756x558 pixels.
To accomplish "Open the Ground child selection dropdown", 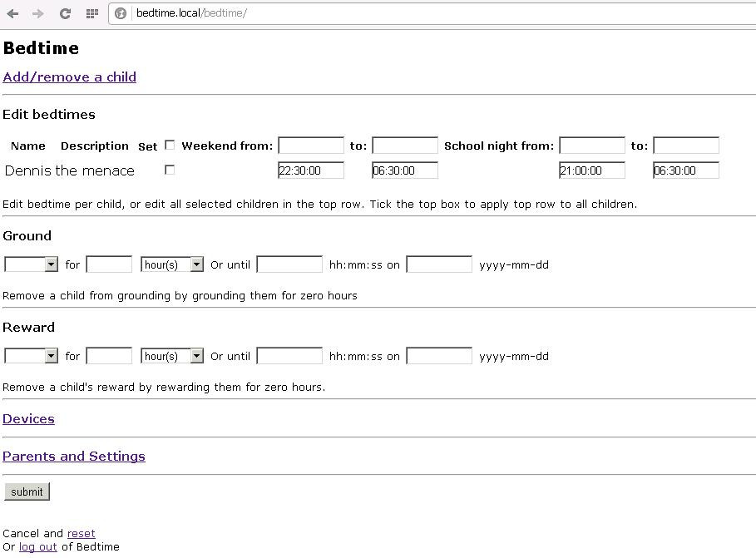I will coord(32,264).
